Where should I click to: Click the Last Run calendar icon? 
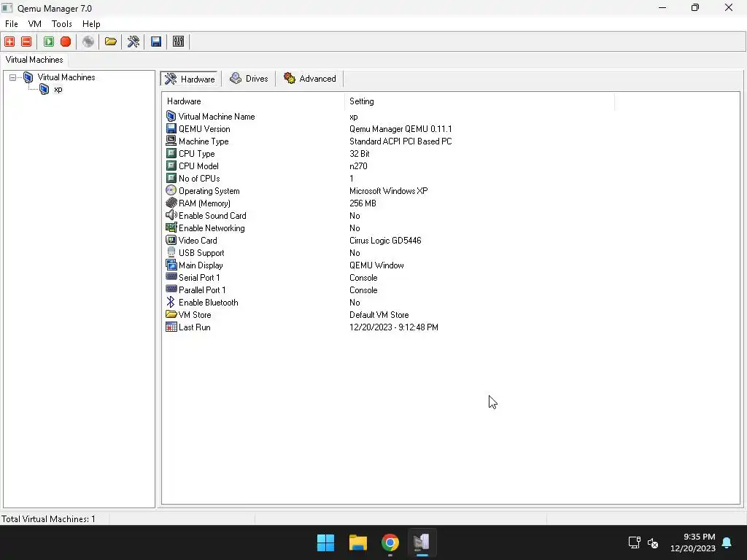tap(171, 327)
